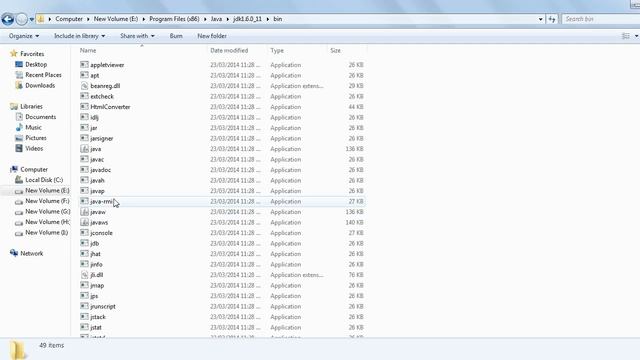640x360 pixels.
Task: Sort by Date modified column header
Action: click(x=229, y=50)
